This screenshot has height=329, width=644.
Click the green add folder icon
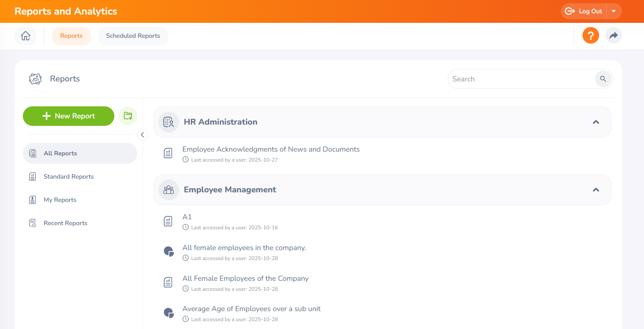coord(128,116)
